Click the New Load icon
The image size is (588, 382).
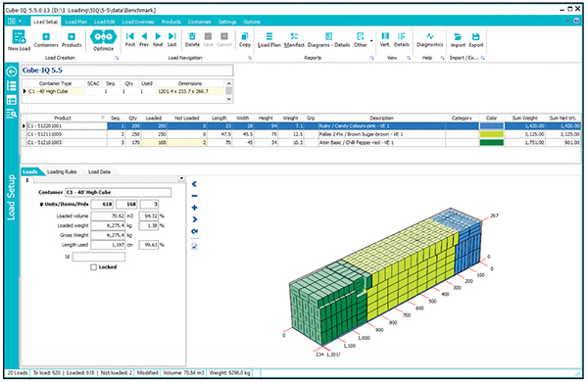point(19,40)
